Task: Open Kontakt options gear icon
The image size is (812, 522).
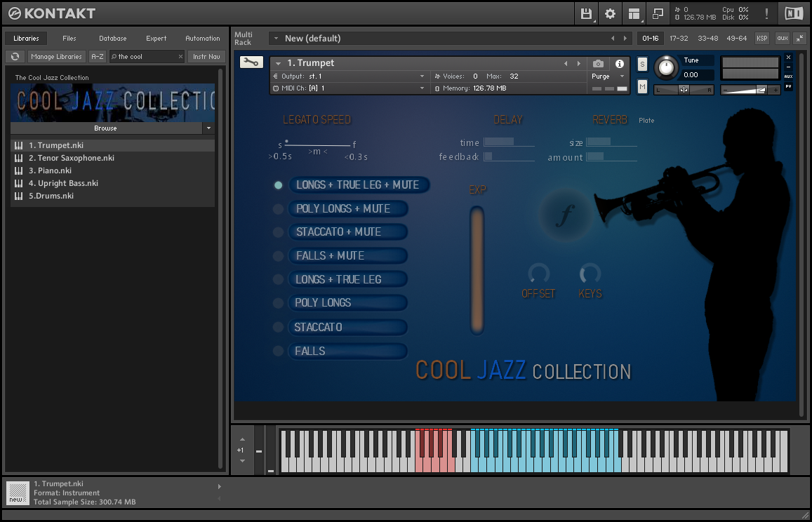Action: pos(610,13)
